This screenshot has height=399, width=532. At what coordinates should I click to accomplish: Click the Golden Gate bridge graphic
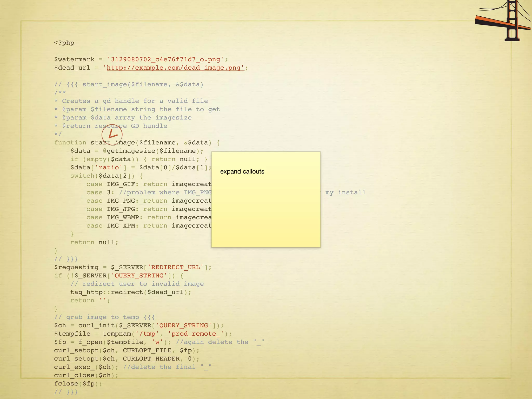point(503,21)
